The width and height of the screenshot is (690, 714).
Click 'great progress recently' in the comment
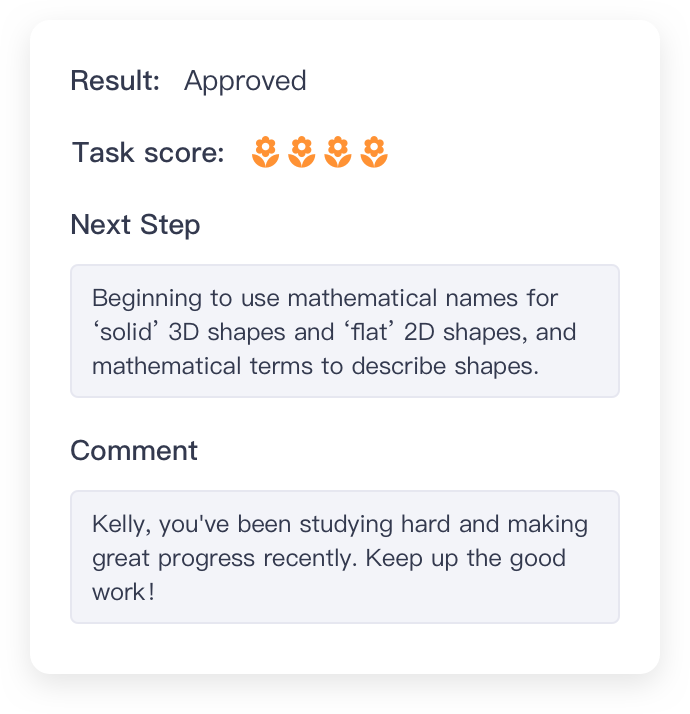point(222,559)
